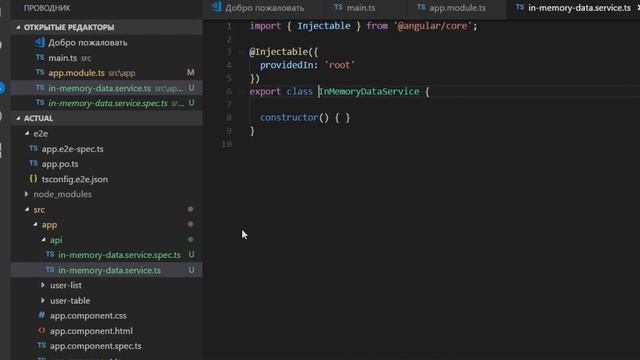Collapse the e2e folder

click(27, 133)
